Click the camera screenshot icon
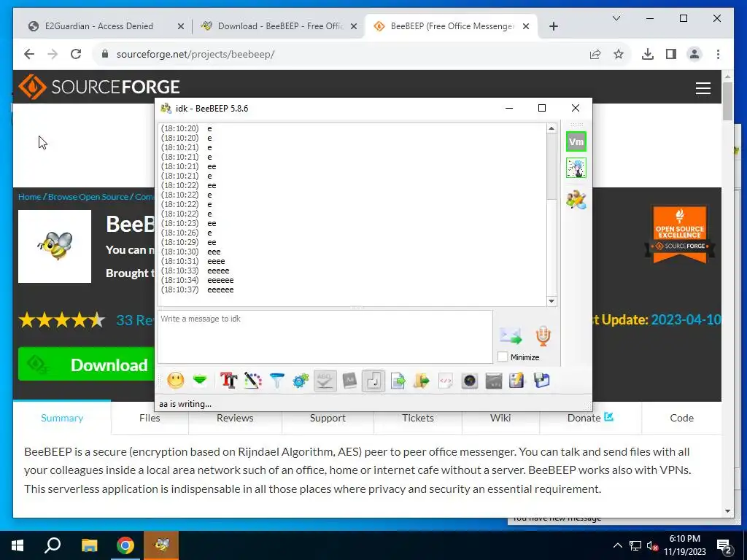Viewport: 747px width, 560px height. pos(470,381)
